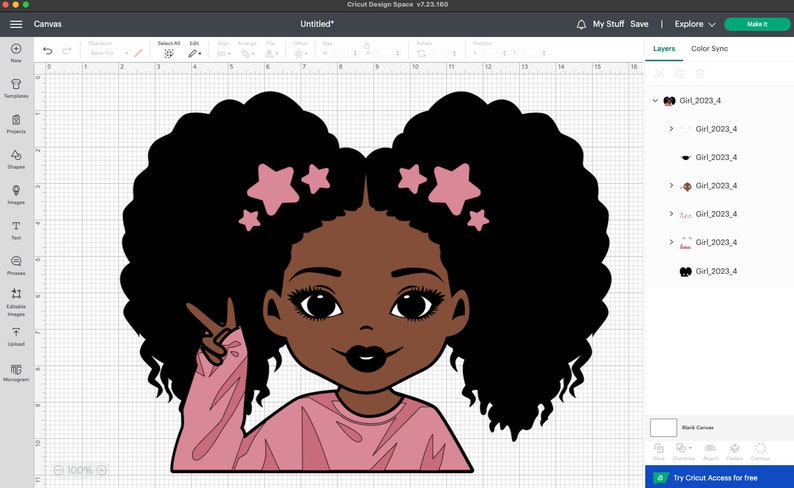Open the Combine dropdown
Viewport: 794px width, 488px height.
[x=684, y=451]
